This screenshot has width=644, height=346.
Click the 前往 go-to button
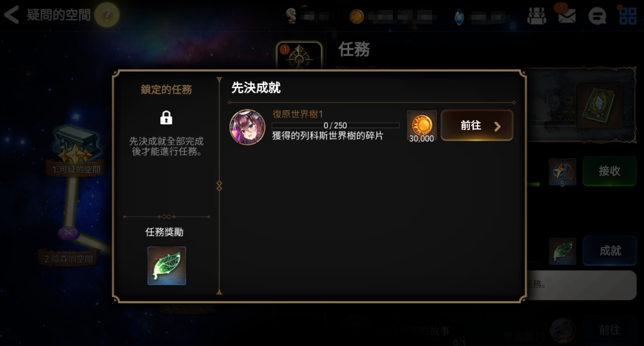point(477,125)
